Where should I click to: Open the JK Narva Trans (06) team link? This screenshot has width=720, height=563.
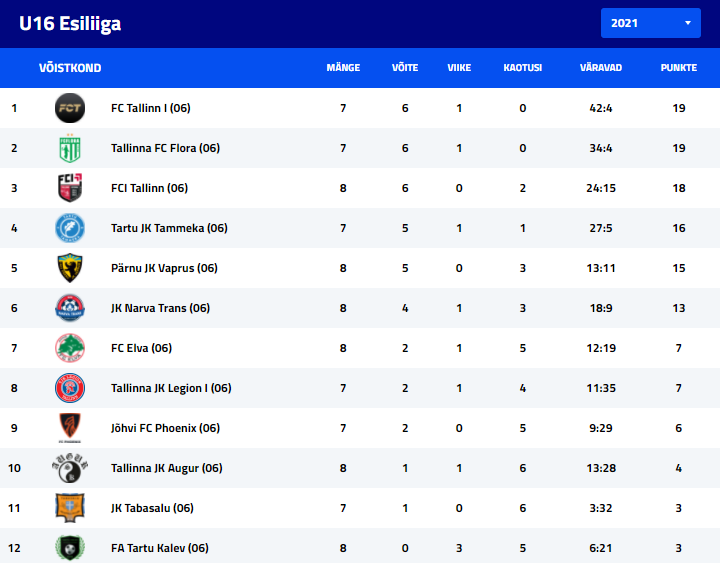click(x=160, y=308)
